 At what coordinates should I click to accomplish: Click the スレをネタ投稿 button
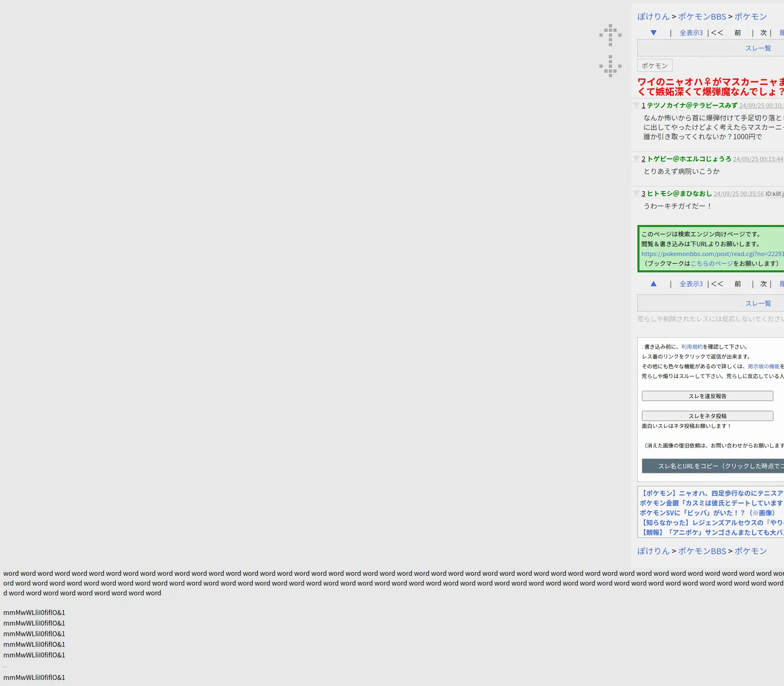click(707, 416)
